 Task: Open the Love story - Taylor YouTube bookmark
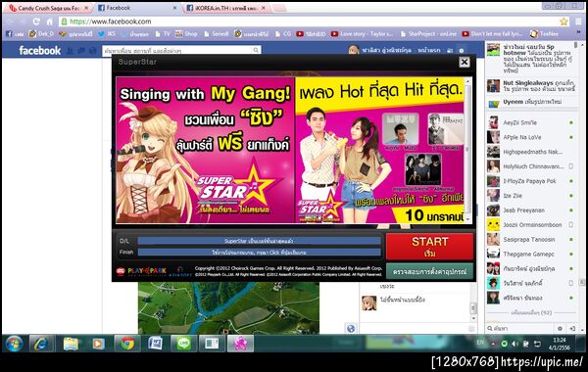tap(362, 34)
